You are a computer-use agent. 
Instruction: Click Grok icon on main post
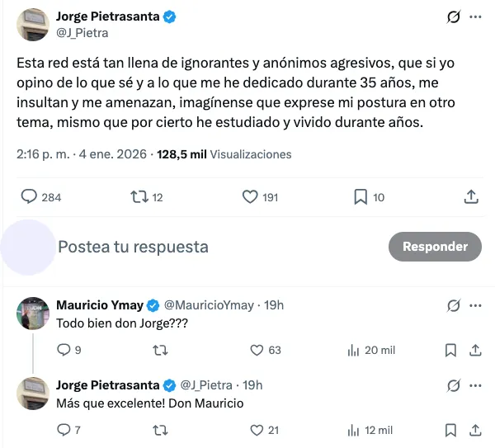pos(452,17)
